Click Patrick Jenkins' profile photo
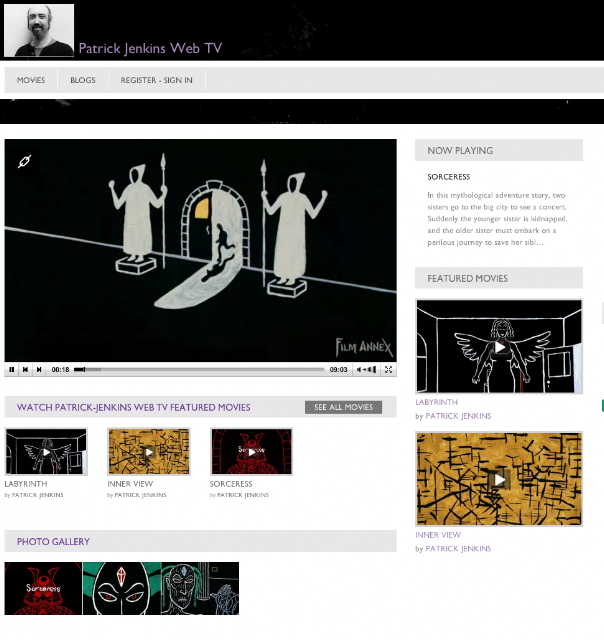This screenshot has height=640, width=604. [x=39, y=30]
